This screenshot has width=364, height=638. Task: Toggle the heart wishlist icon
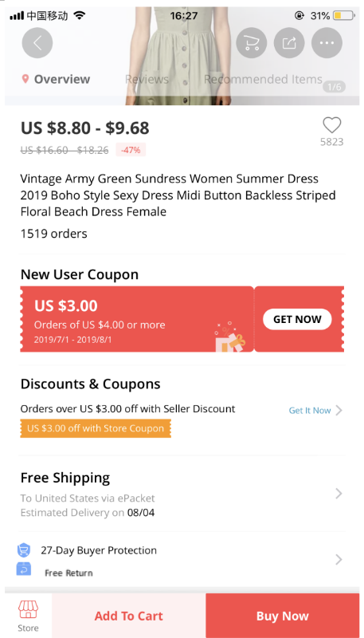click(x=332, y=125)
